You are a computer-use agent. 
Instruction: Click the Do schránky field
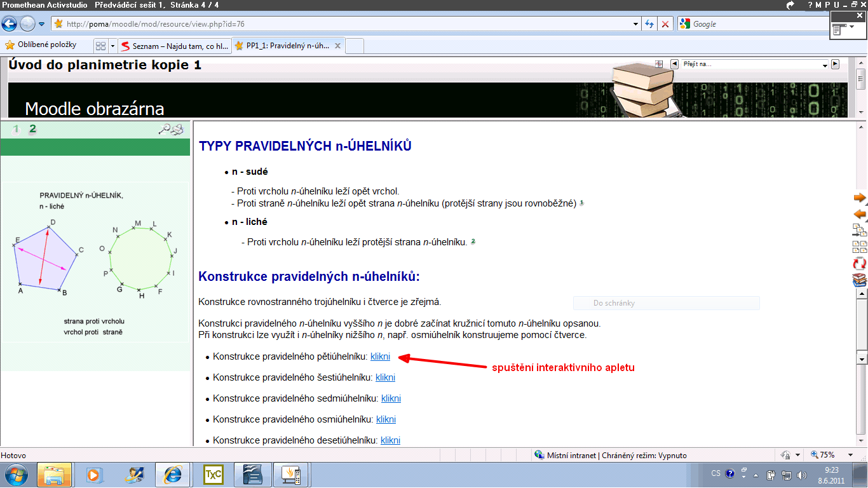coord(666,303)
